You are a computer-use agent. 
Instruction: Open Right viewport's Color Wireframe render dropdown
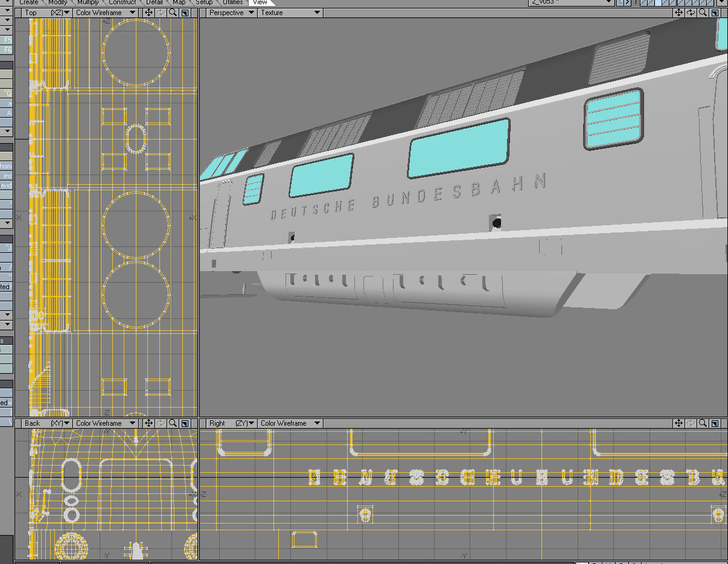pyautogui.click(x=290, y=423)
